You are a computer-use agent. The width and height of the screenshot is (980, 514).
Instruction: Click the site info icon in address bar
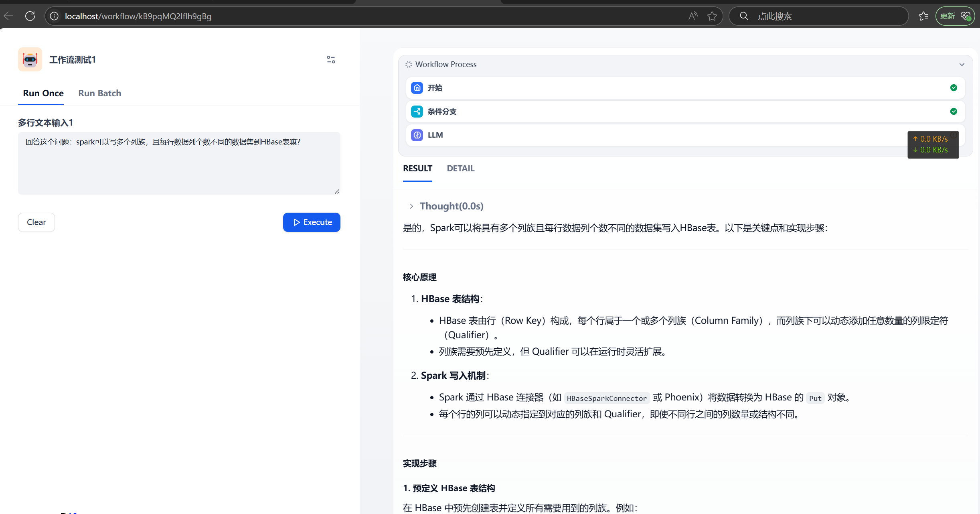54,16
